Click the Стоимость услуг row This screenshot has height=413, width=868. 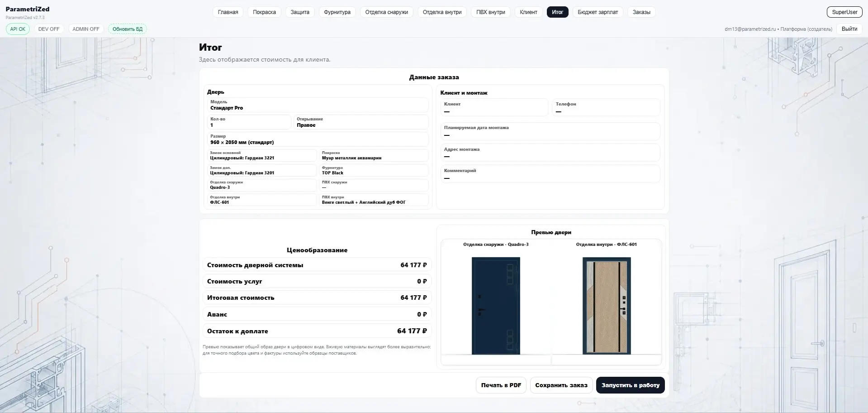[317, 281]
